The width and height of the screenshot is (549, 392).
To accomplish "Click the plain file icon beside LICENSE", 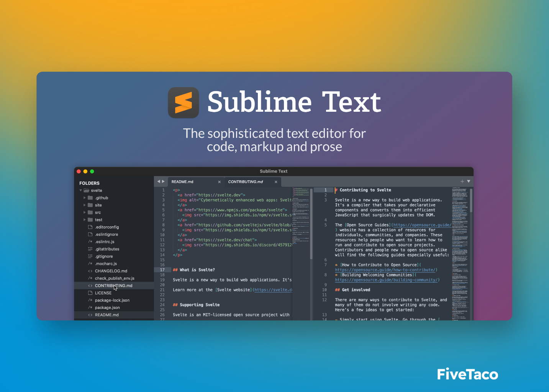I will [x=90, y=293].
